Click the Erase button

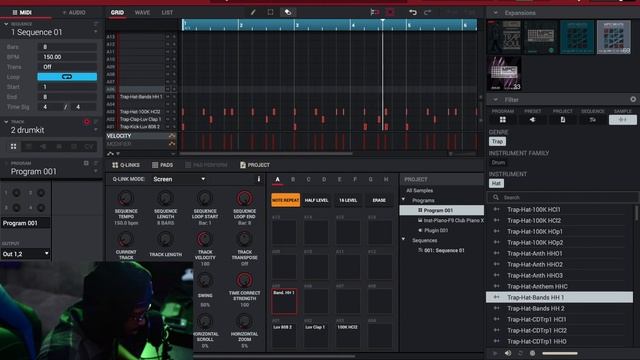379,200
